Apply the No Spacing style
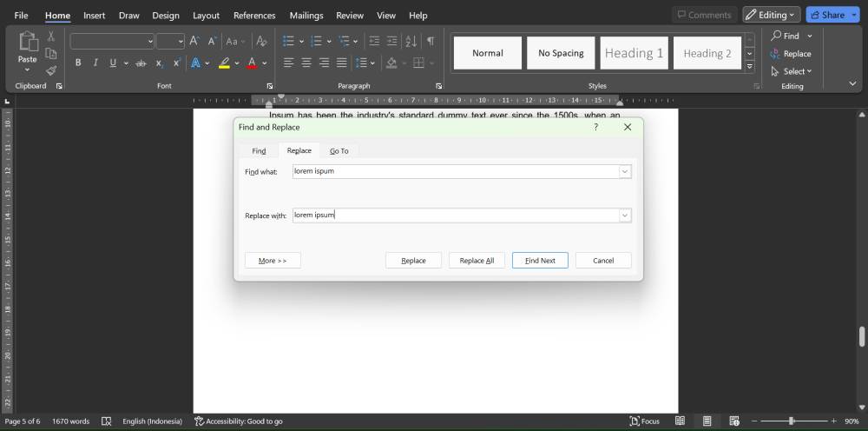Viewport: 868px width, 431px height. click(x=561, y=53)
